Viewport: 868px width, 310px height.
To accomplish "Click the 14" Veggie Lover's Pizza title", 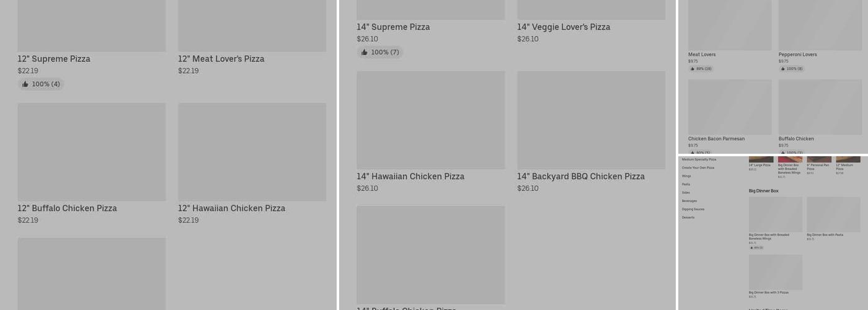I will 564,27.
